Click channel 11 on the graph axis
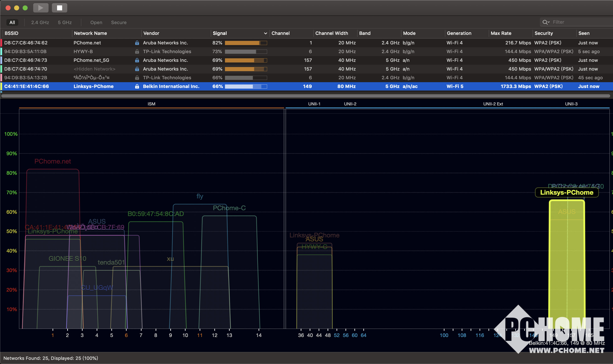Viewport: 613px width, 364px height. tap(200, 335)
